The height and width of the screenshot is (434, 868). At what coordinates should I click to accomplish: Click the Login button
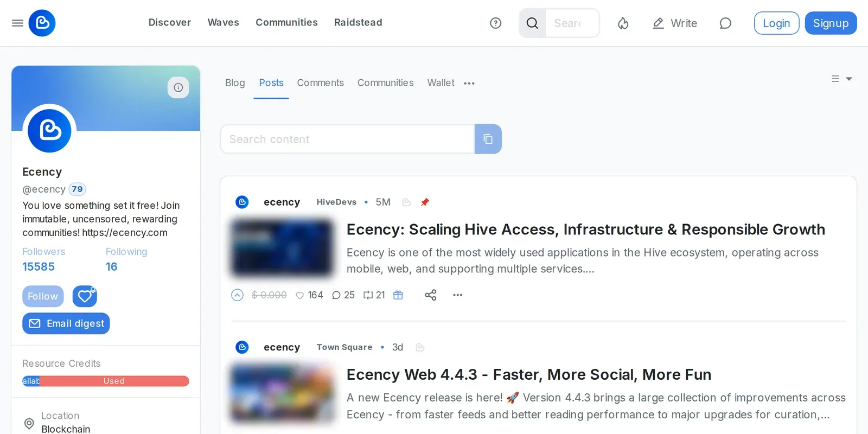point(776,23)
